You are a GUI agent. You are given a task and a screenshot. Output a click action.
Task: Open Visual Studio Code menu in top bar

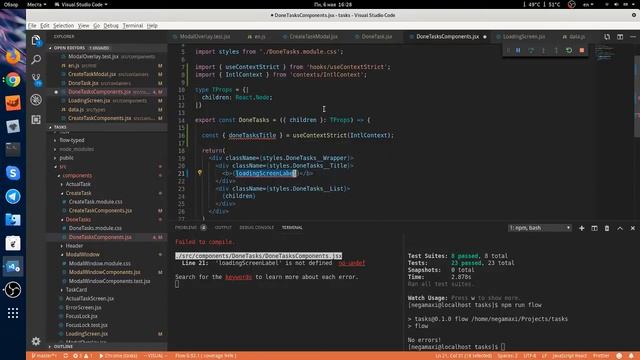[81, 4]
